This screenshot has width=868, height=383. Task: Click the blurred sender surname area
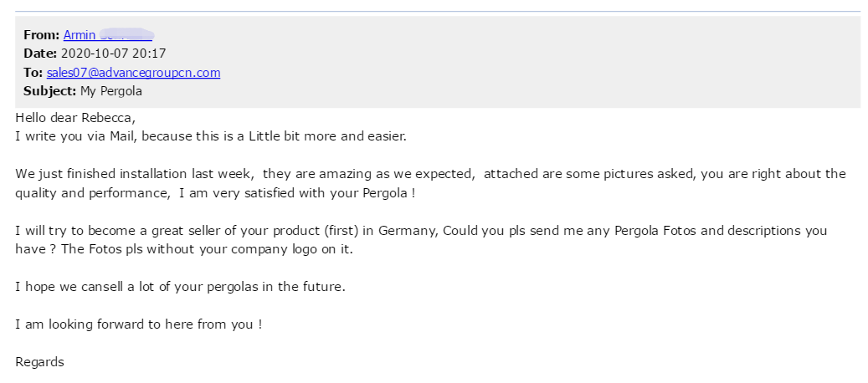[126, 35]
